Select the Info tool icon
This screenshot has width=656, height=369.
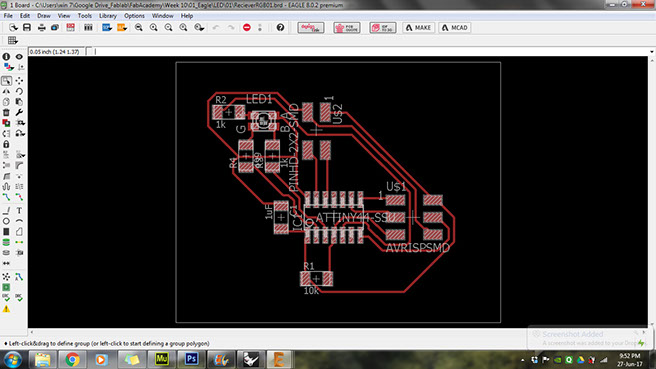[6, 56]
